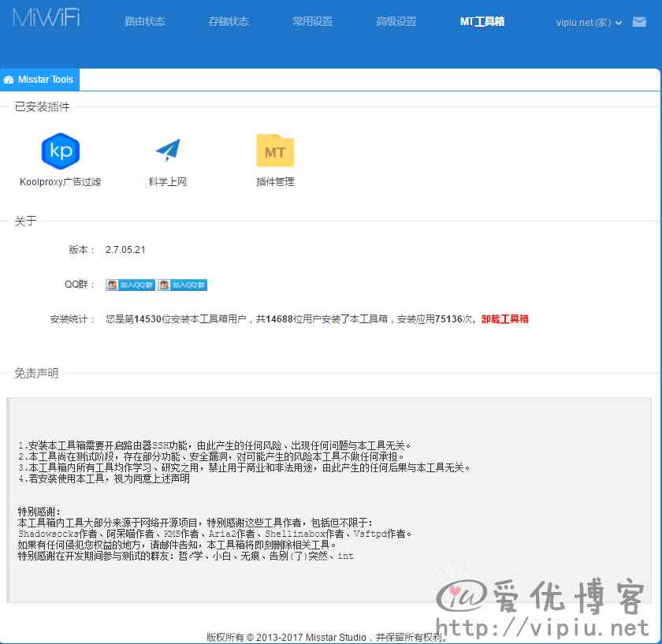Image resolution: width=662 pixels, height=644 pixels.
Task: Select the MT工具箱 menu item
Action: [482, 21]
